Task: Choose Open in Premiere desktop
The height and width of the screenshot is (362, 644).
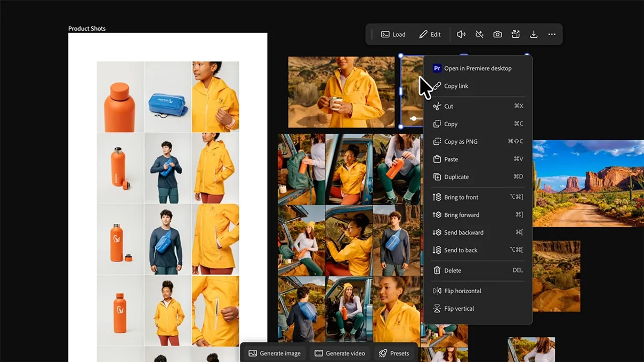Action: click(x=477, y=68)
